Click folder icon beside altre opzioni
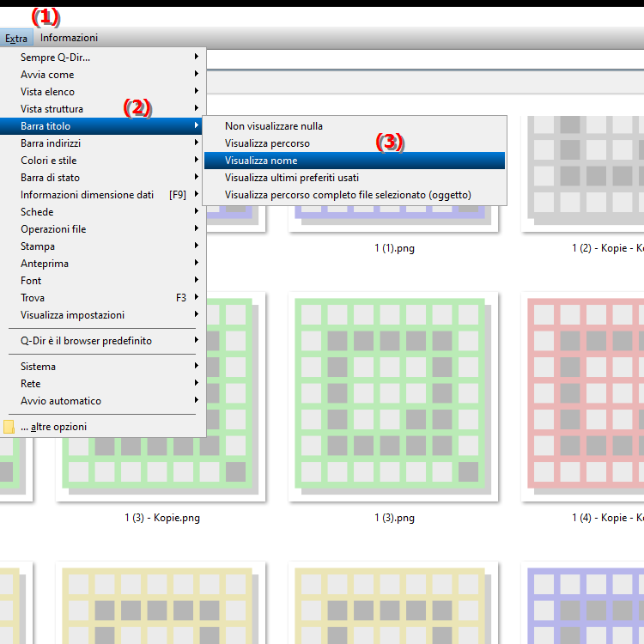Viewport: 644px width, 644px height. coord(9,427)
